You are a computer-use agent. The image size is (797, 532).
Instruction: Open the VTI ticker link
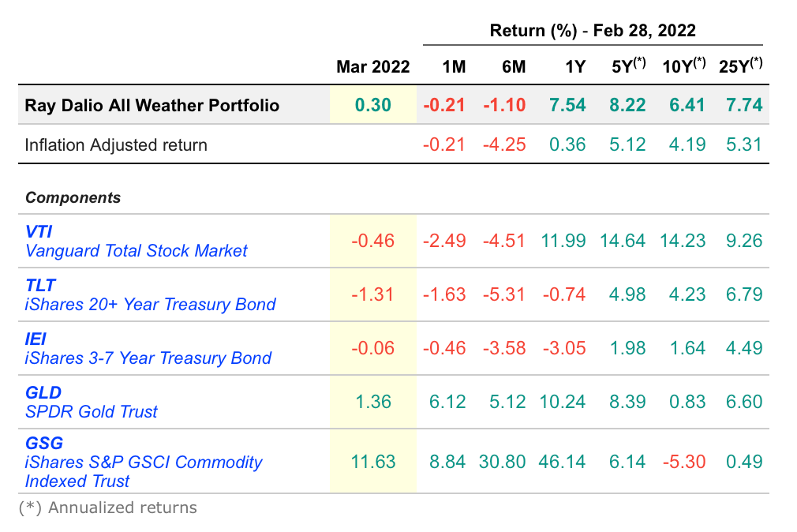(39, 232)
